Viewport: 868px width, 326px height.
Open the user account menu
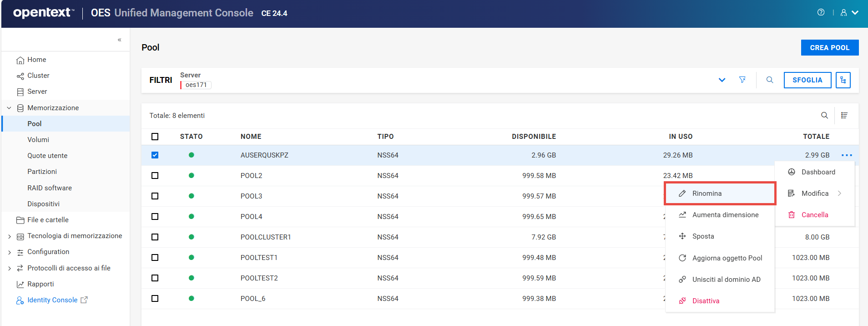tap(849, 13)
